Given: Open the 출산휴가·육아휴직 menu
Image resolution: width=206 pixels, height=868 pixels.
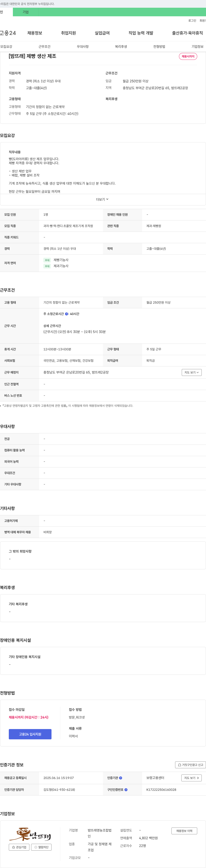Looking at the screenshot, I should tap(188, 33).
